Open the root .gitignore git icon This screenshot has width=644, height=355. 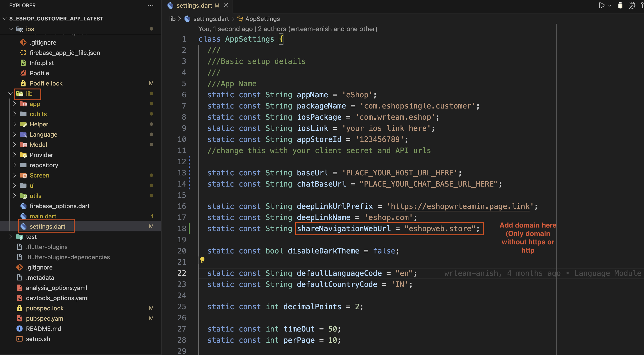20,267
